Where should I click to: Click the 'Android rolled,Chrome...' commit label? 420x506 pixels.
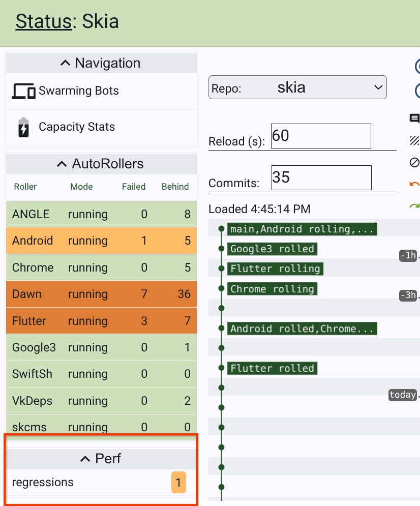pyautogui.click(x=302, y=329)
